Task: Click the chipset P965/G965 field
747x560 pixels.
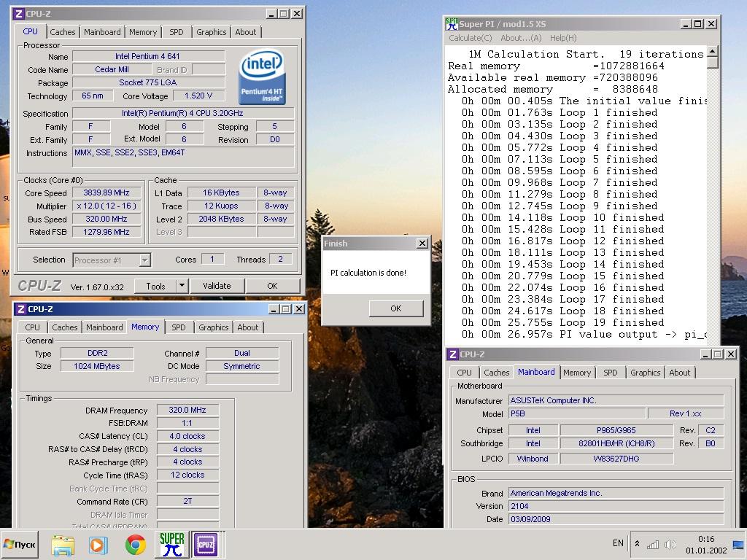Action: pos(616,430)
